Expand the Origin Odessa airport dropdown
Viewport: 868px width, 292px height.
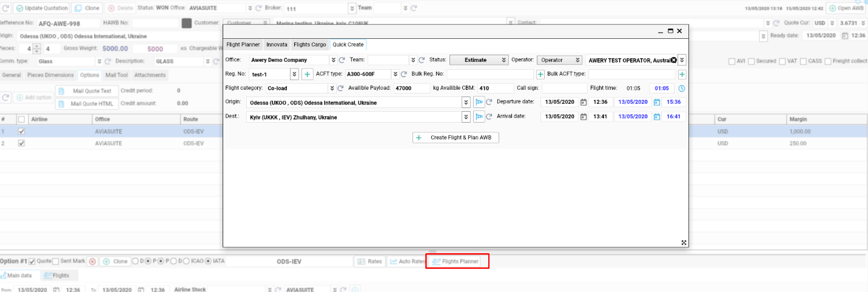(466, 103)
